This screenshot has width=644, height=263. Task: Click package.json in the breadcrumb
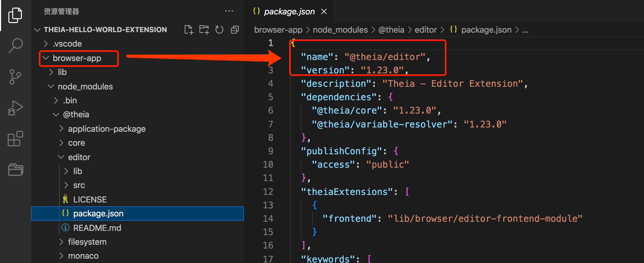coord(486,30)
